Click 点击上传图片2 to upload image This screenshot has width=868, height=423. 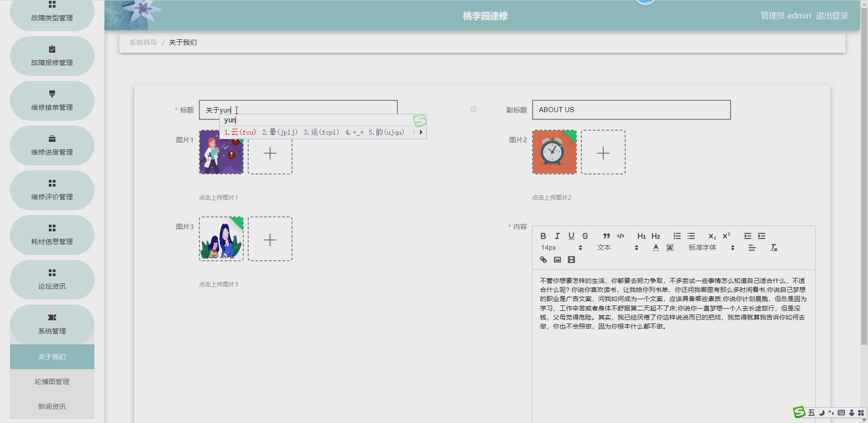[552, 197]
